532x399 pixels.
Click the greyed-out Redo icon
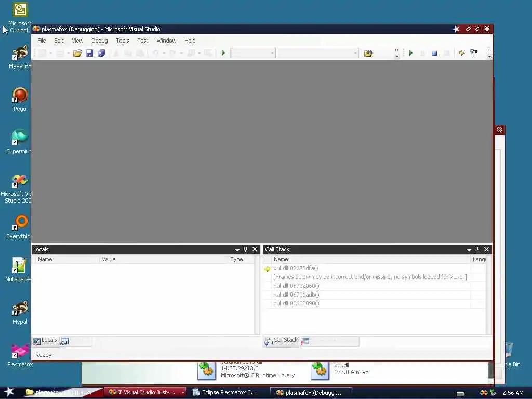172,53
